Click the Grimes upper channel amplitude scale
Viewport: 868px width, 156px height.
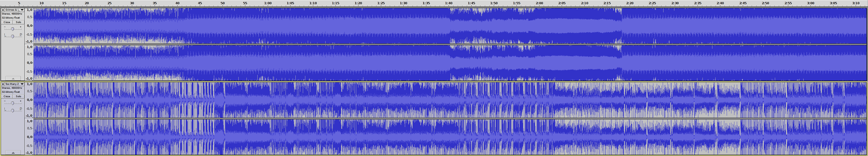(x=29, y=26)
